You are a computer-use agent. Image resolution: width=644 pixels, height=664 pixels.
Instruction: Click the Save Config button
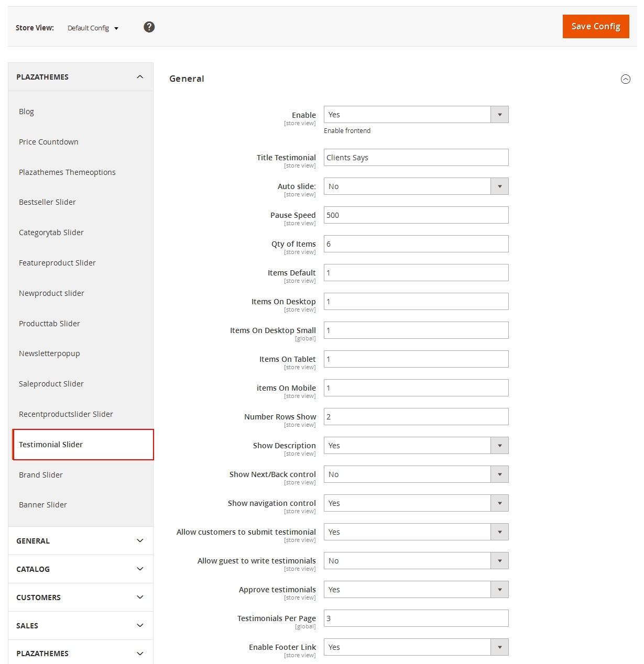595,27
